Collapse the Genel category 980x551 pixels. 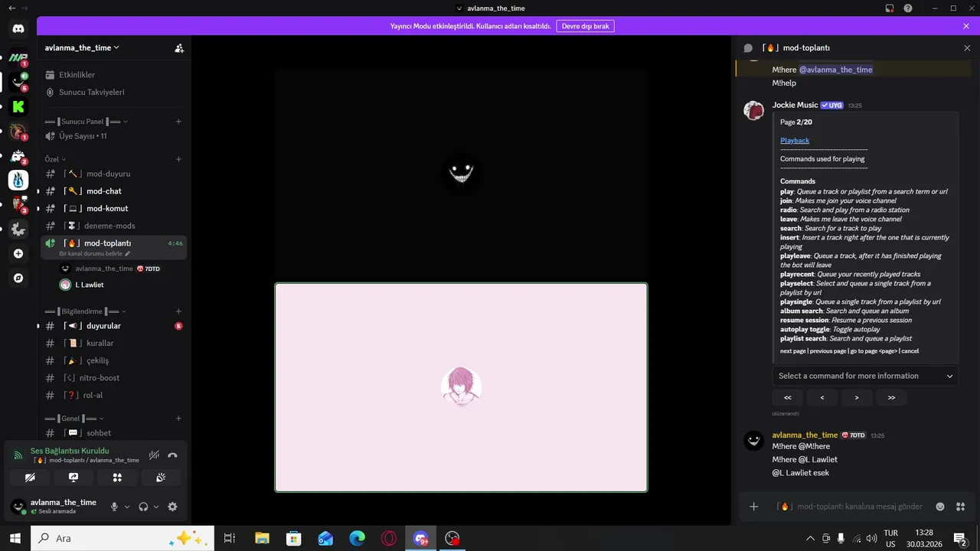pos(74,419)
